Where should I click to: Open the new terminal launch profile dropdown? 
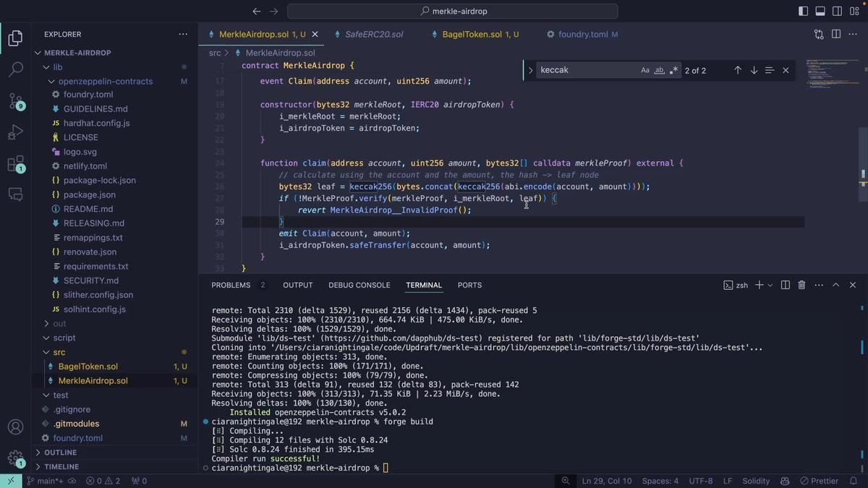pos(770,285)
